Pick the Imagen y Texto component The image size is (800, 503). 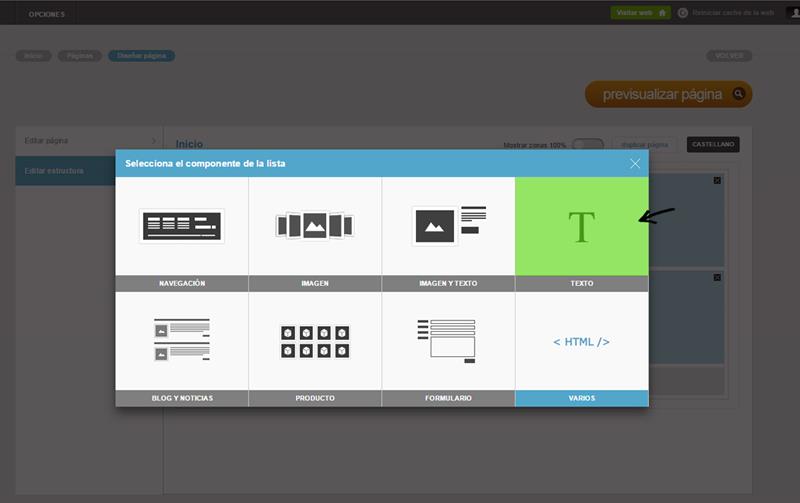pyautogui.click(x=448, y=226)
